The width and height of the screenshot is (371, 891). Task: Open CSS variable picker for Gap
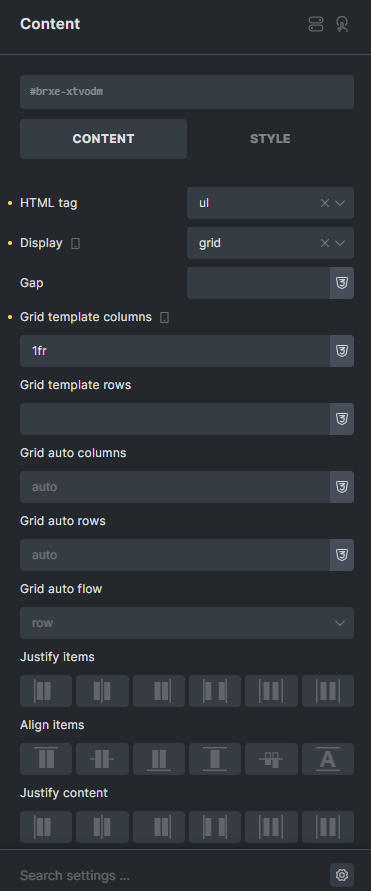pyautogui.click(x=342, y=283)
